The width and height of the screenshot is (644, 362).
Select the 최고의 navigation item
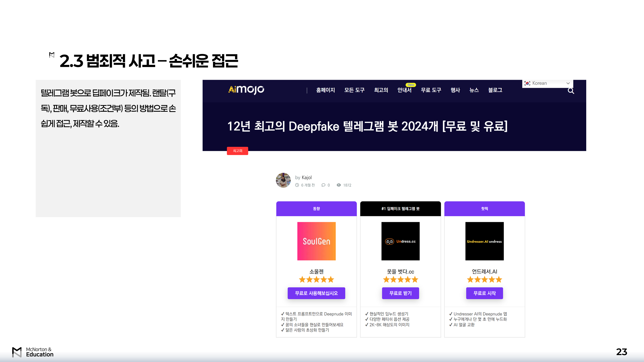381,90
